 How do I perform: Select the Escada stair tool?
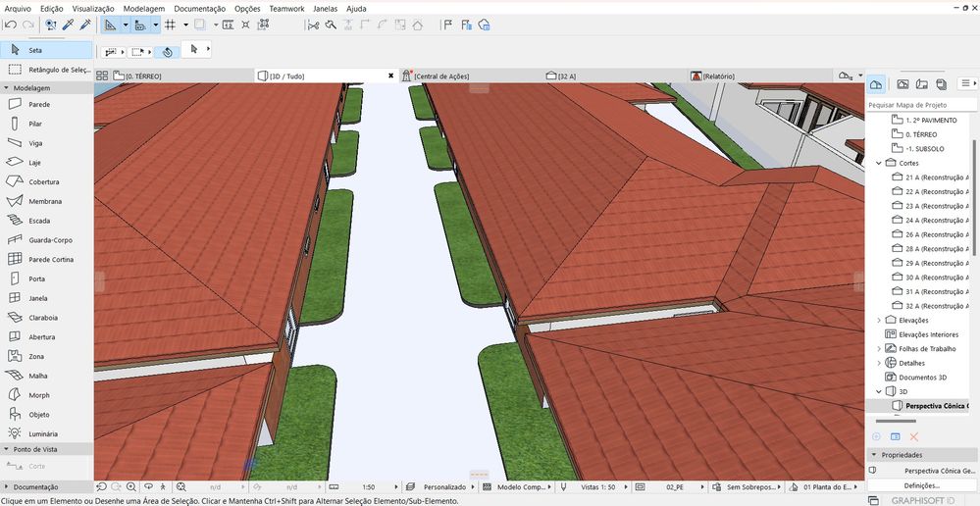click(39, 221)
